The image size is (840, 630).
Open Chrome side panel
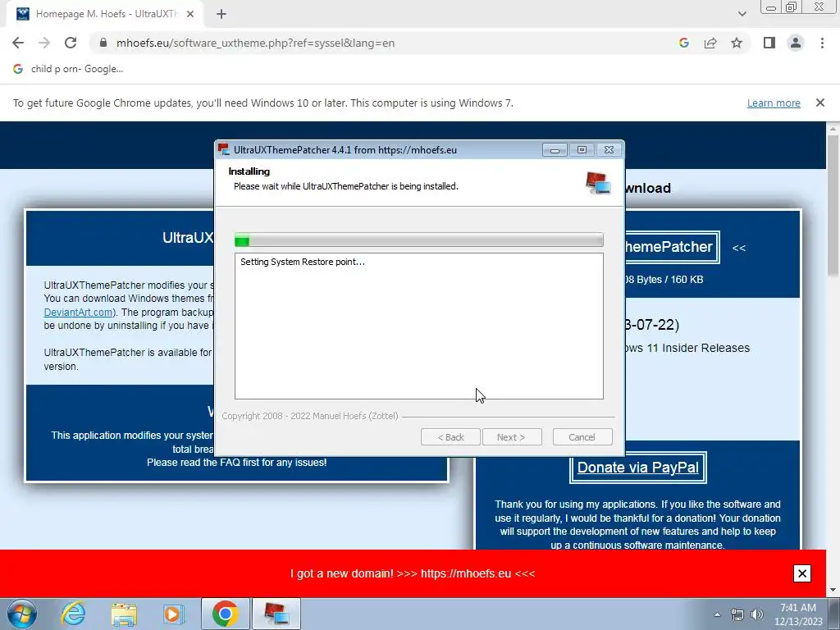tap(769, 43)
